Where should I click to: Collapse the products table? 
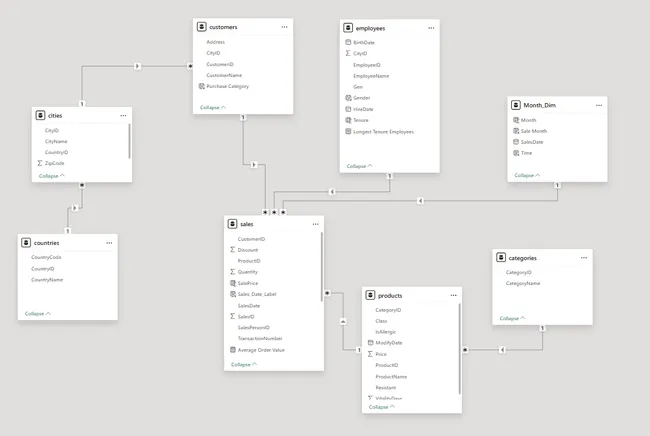click(x=382, y=407)
